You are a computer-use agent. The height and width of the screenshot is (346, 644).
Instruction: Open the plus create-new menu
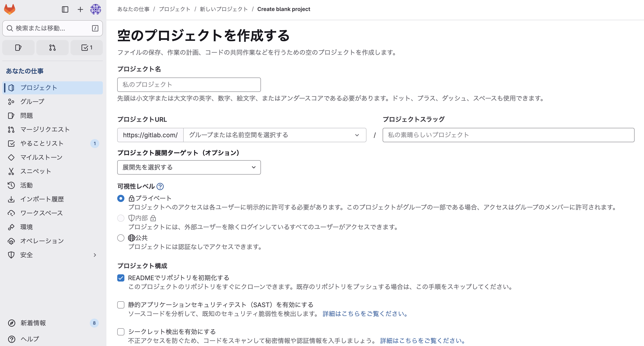(x=80, y=9)
